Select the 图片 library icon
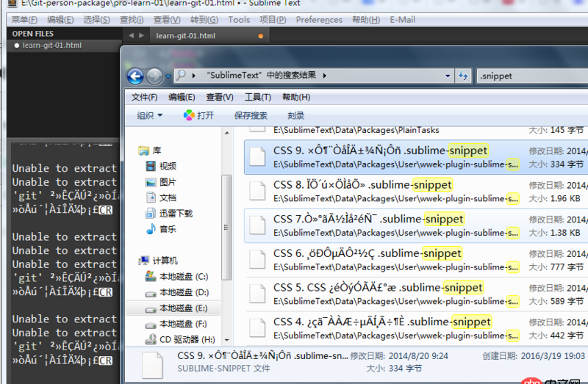This screenshot has height=384, width=588. (x=151, y=182)
